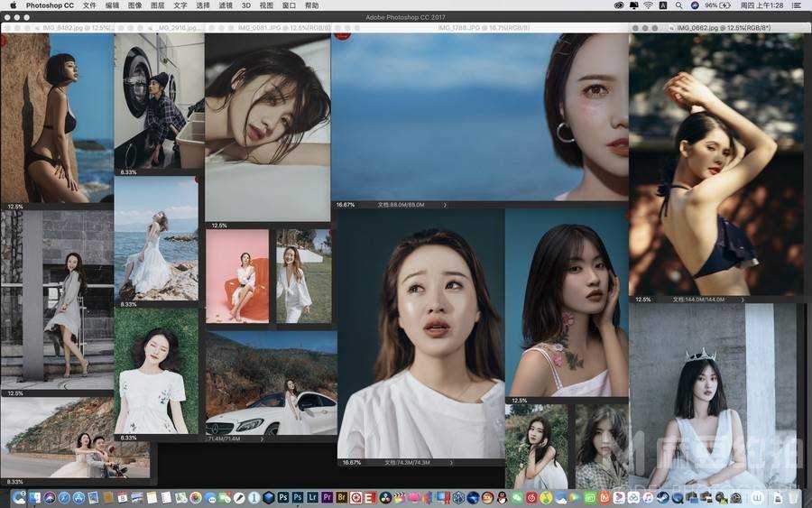The height and width of the screenshot is (508, 812).
Task: Launch Lightroom (Lr) from the Dock
Action: pos(312,498)
